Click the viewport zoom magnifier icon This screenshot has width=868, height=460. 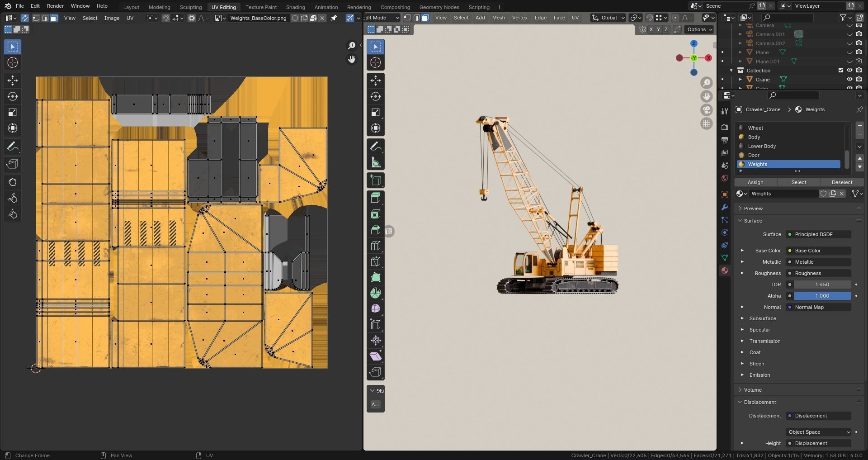pyautogui.click(x=707, y=83)
